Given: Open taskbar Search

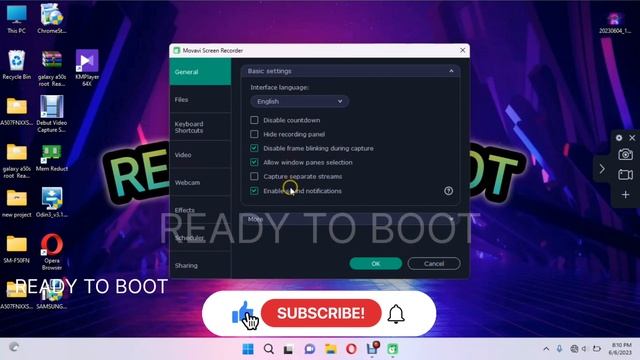Looking at the screenshot, I should 269,349.
